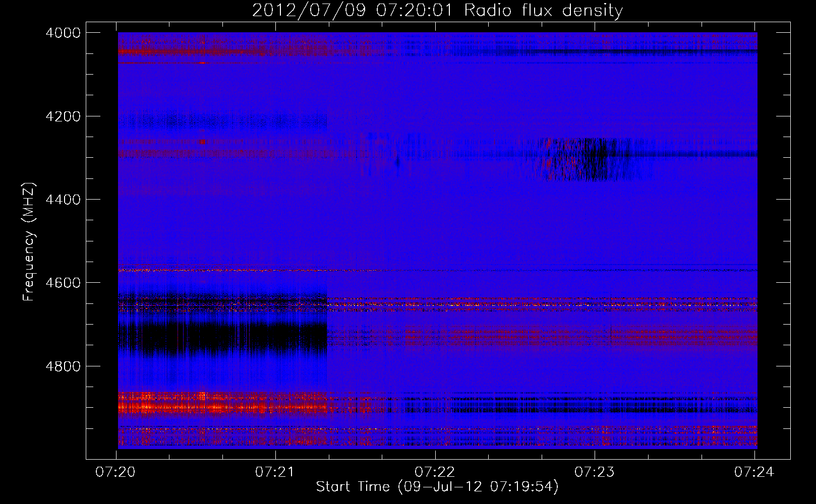Click the 4400 frequency axis label
Screen dimensions: 816x504
coord(63,200)
